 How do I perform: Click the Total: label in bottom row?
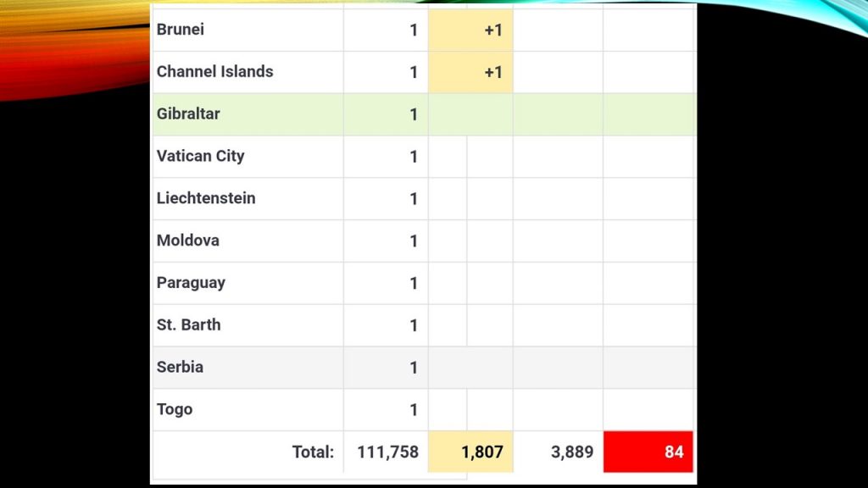coord(313,452)
